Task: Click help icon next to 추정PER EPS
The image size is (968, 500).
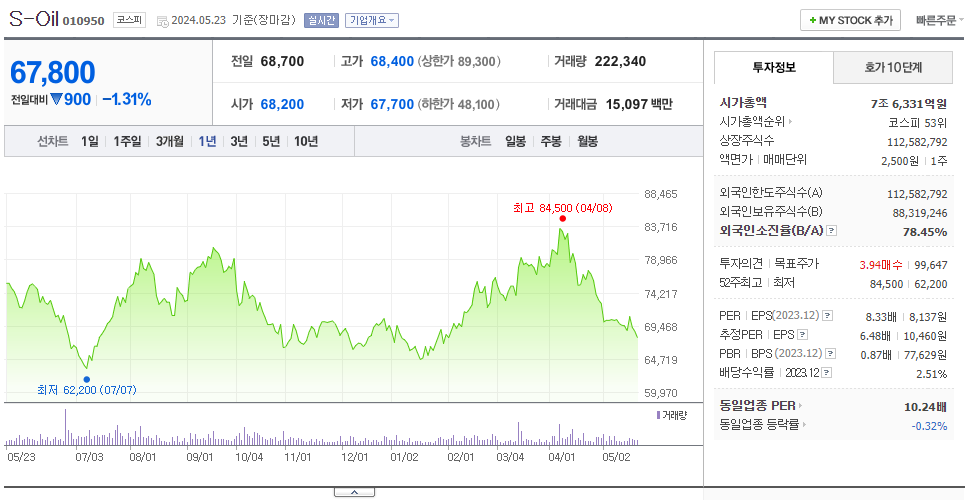Action: (x=802, y=335)
